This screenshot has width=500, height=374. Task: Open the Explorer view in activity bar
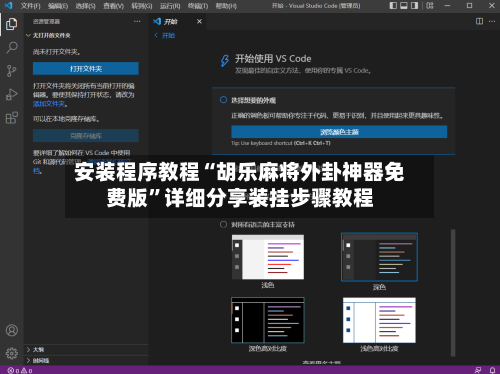(12, 24)
